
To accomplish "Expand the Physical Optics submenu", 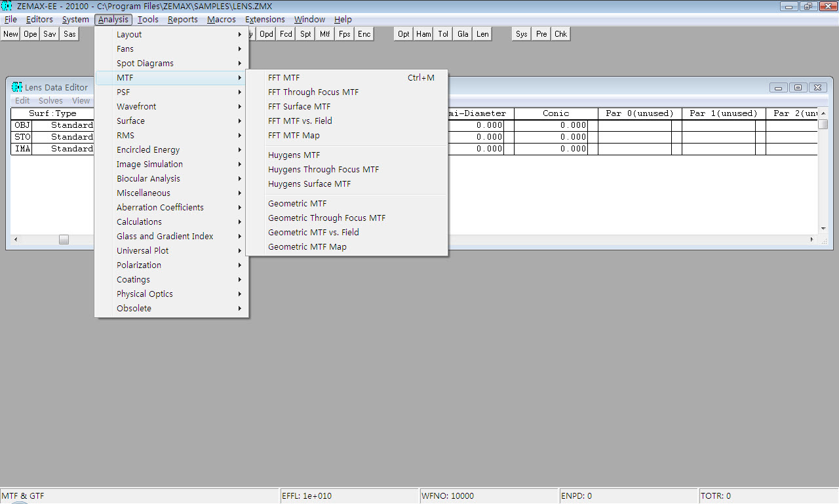I will coord(172,294).
